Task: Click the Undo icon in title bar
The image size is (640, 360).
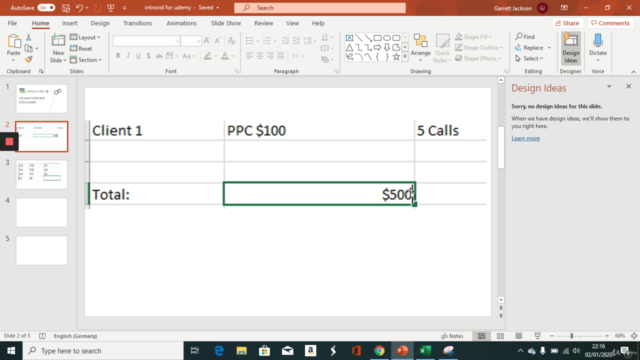Action: [x=80, y=8]
